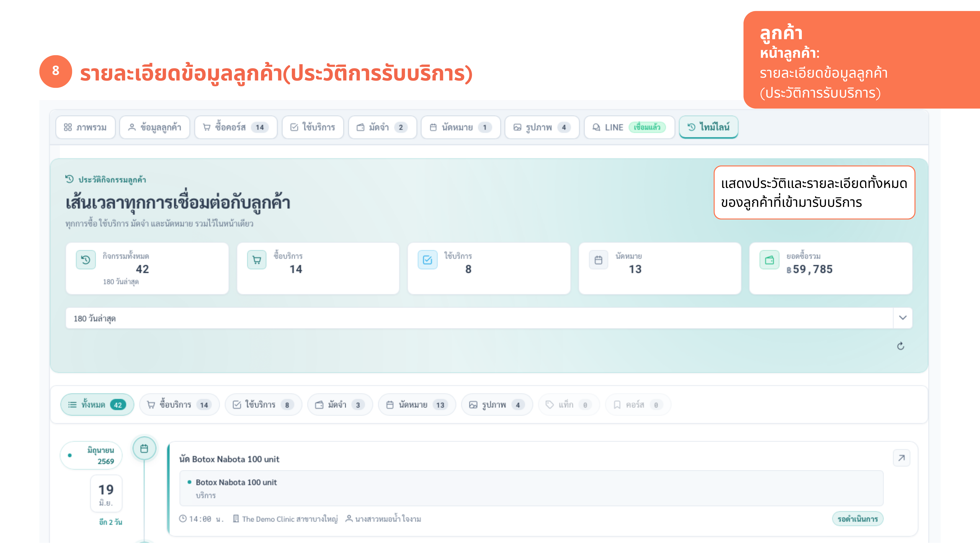Viewport: 980px width, 551px height.
Task: Click the refresh icon below the dropdown
Action: coord(900,346)
